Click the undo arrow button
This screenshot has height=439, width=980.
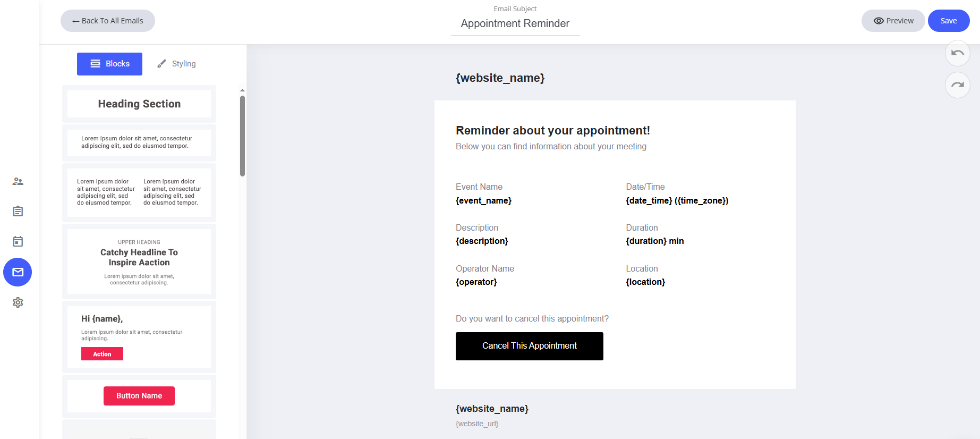point(957,53)
